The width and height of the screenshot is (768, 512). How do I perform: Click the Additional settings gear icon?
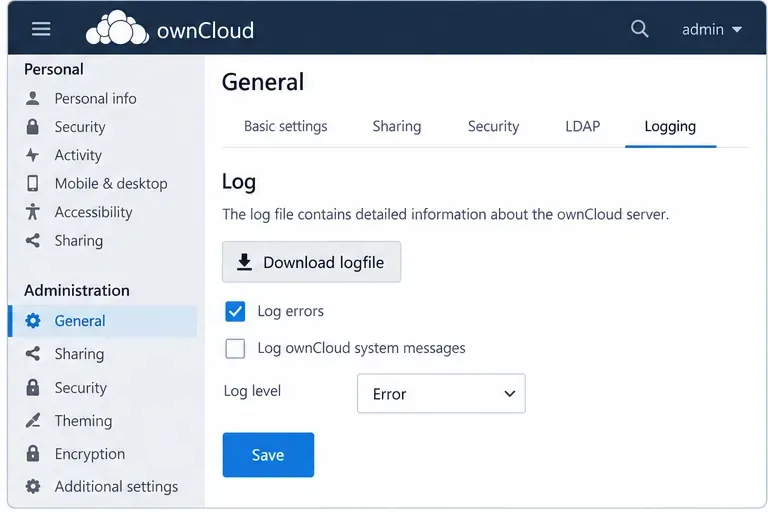[x=33, y=487]
